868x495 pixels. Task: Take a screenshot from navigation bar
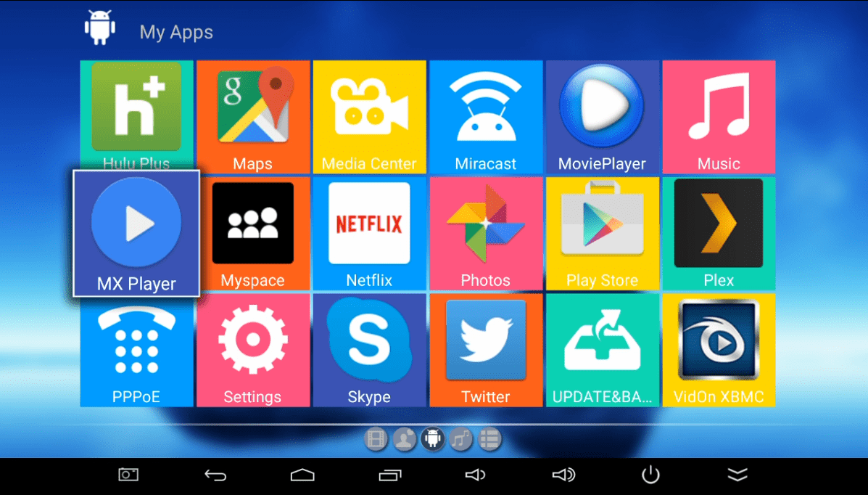(128, 475)
